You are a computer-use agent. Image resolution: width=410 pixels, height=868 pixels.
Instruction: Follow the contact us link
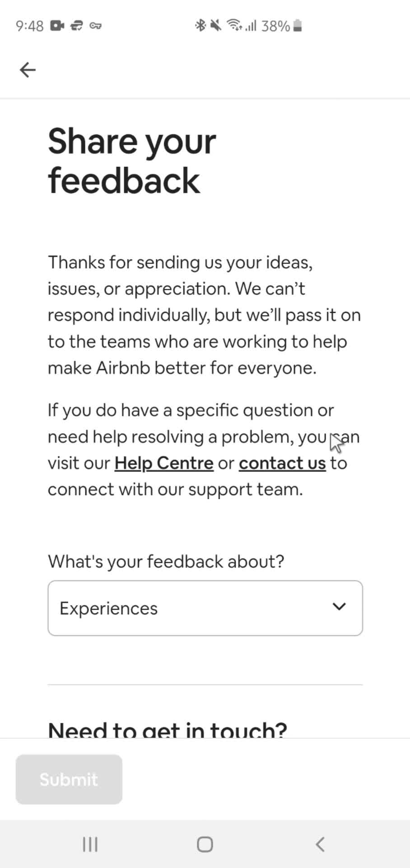pos(282,463)
